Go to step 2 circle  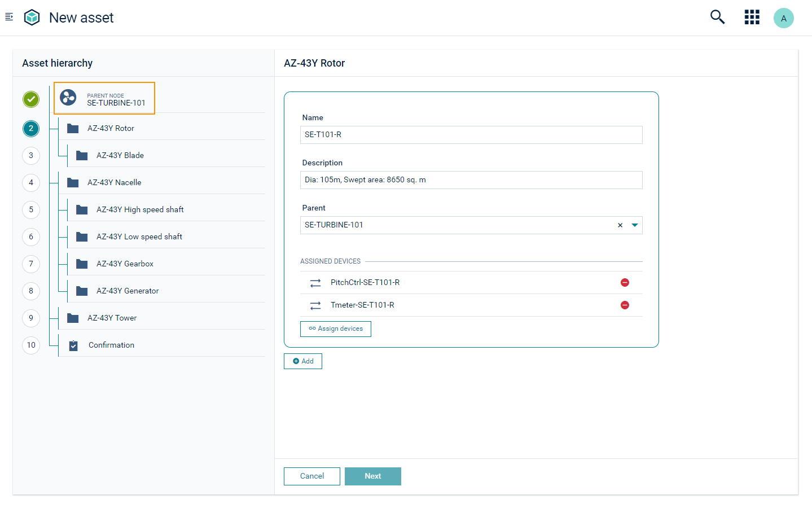click(31, 129)
